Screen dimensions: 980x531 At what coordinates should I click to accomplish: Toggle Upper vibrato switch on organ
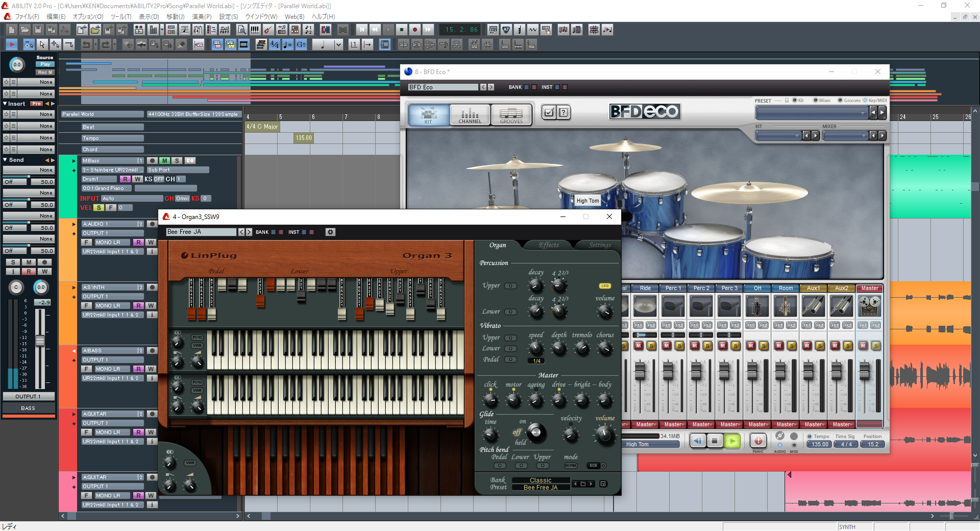pos(511,338)
